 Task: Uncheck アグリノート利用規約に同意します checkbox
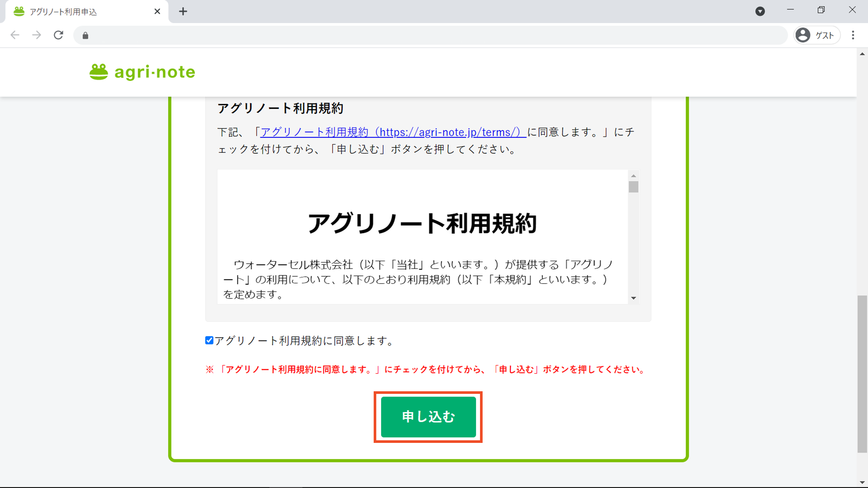click(209, 341)
